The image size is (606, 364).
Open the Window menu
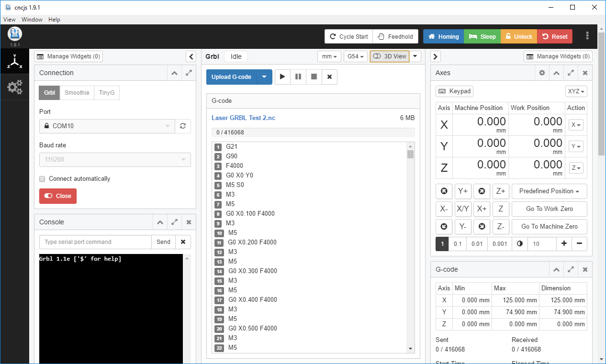[x=32, y=20]
